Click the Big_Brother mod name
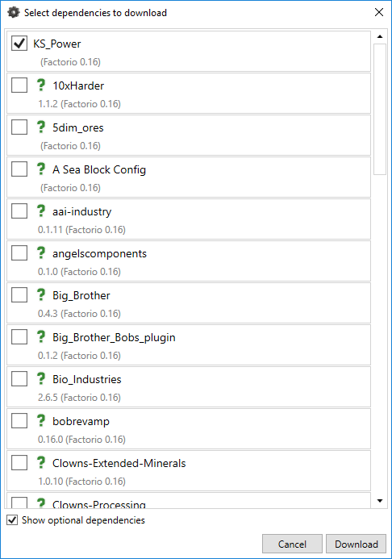Viewport: 392px width, 559px height. coord(81,295)
